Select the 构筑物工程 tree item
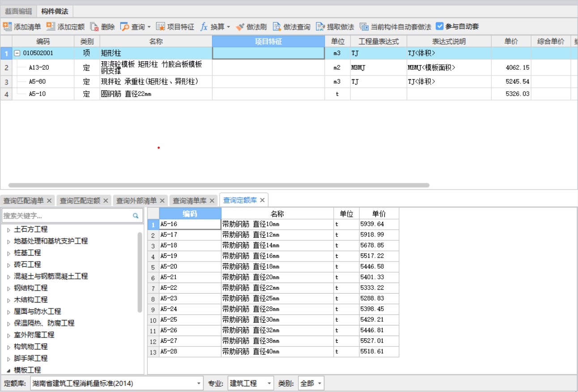This screenshot has height=392, width=578. 31,346
